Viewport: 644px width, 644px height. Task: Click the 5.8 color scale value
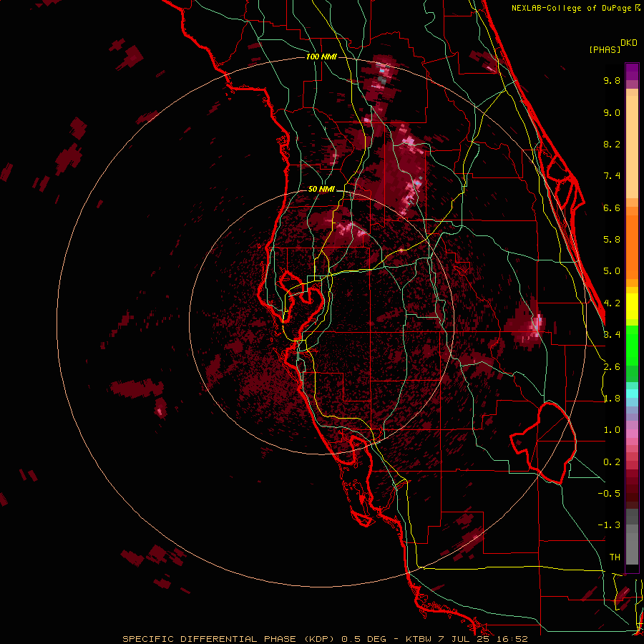(612, 240)
